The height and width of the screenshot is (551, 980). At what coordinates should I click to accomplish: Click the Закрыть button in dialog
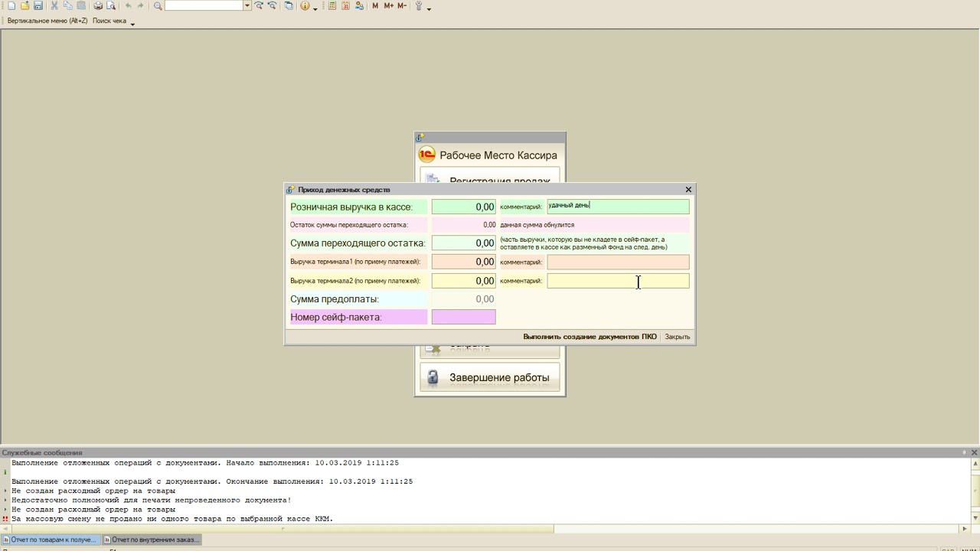(678, 337)
